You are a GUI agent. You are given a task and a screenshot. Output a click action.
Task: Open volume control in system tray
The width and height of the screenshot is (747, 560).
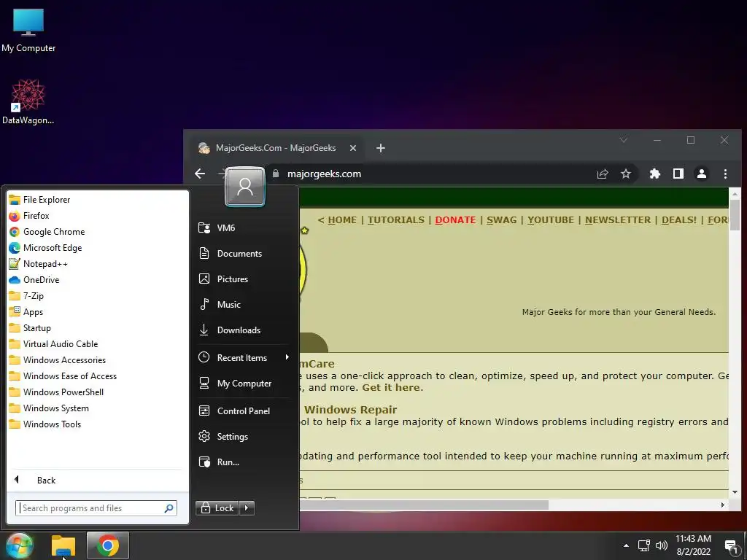point(661,545)
